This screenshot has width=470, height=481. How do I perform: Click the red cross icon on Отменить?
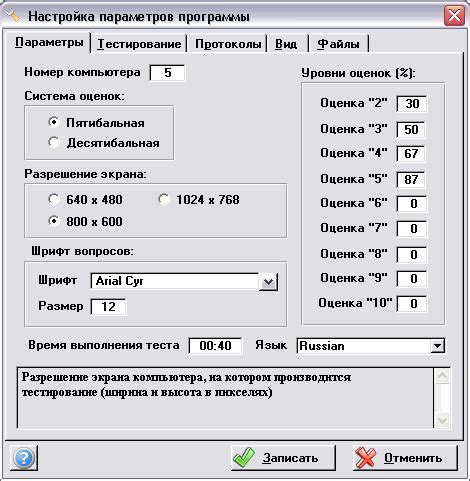click(366, 457)
